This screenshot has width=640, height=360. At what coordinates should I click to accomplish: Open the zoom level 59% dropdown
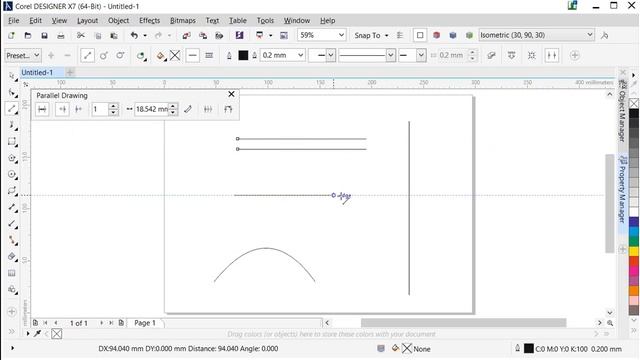[x=341, y=36]
